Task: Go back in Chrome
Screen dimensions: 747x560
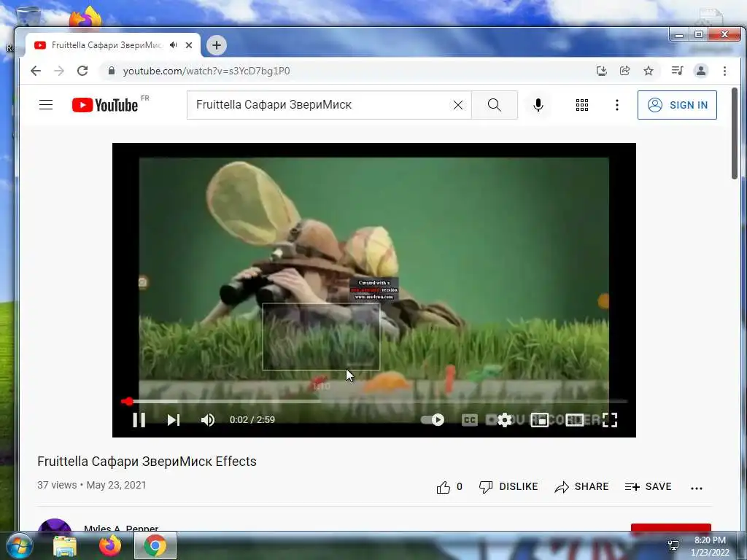Action: [x=36, y=71]
